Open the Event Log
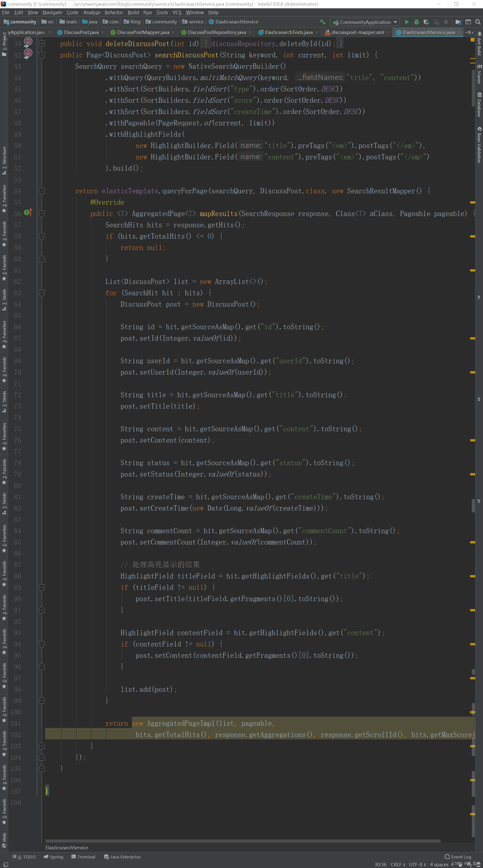 (x=458, y=856)
